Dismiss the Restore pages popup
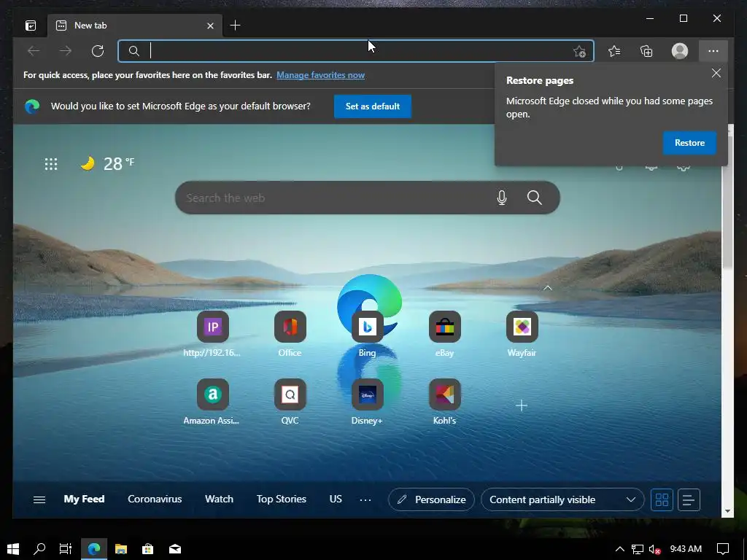This screenshot has height=560, width=747. point(716,73)
